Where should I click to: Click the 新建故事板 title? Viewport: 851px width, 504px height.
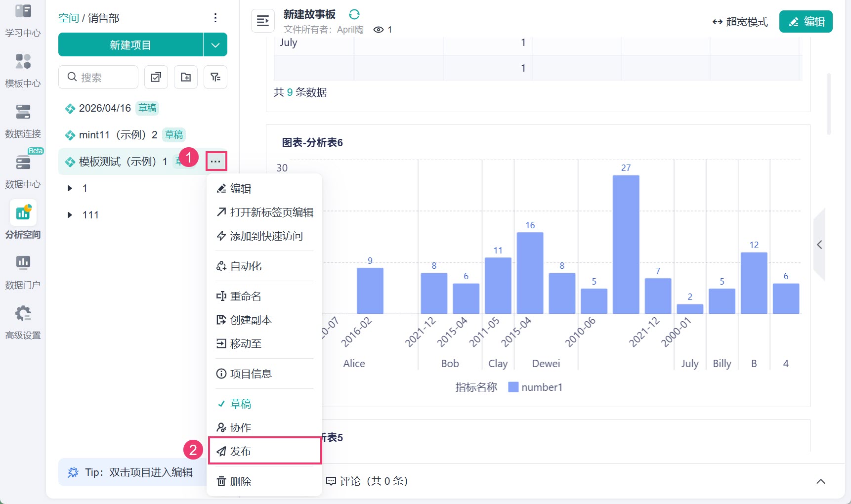pos(309,14)
